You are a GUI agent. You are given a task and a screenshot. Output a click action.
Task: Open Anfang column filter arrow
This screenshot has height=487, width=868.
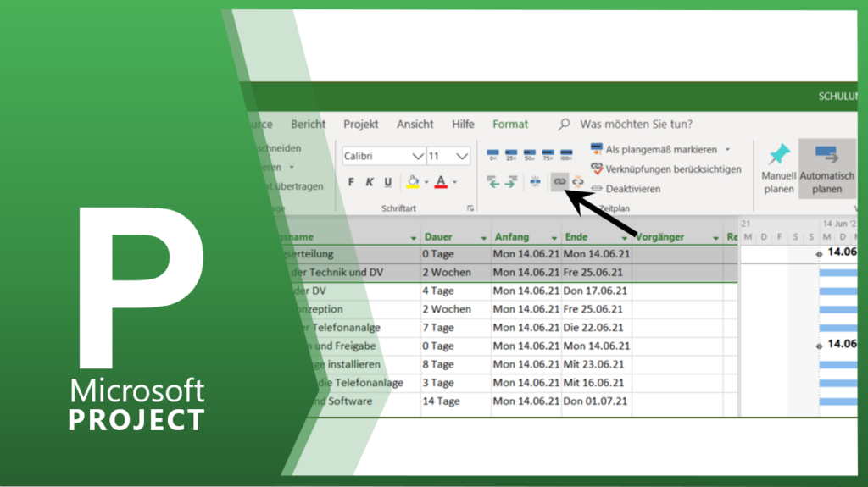(x=554, y=237)
